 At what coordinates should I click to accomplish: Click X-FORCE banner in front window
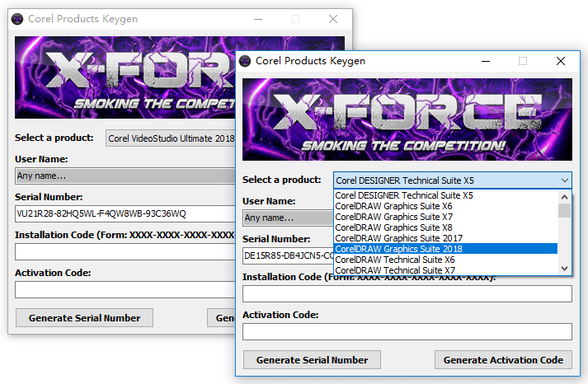407,119
